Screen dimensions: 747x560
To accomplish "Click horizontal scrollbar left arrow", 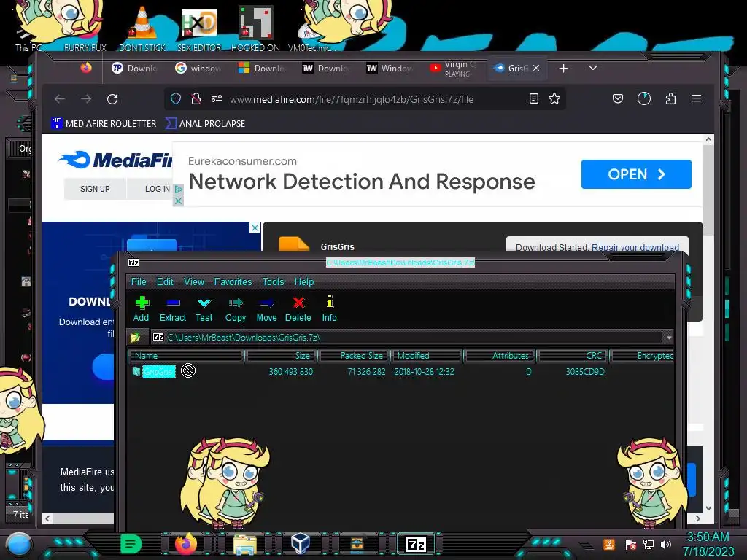I will [47, 518].
